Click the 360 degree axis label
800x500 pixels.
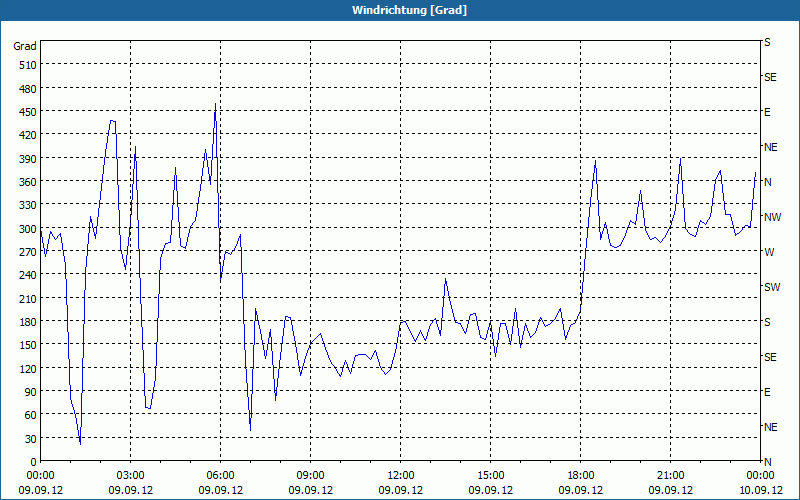pos(28,182)
